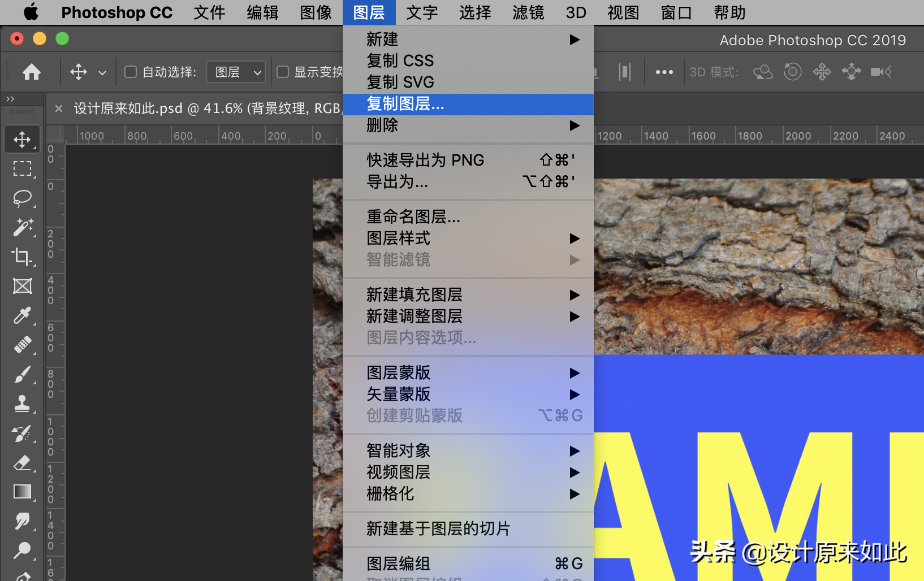
Task: Click the 3D roll mode icon
Action: 793,72
